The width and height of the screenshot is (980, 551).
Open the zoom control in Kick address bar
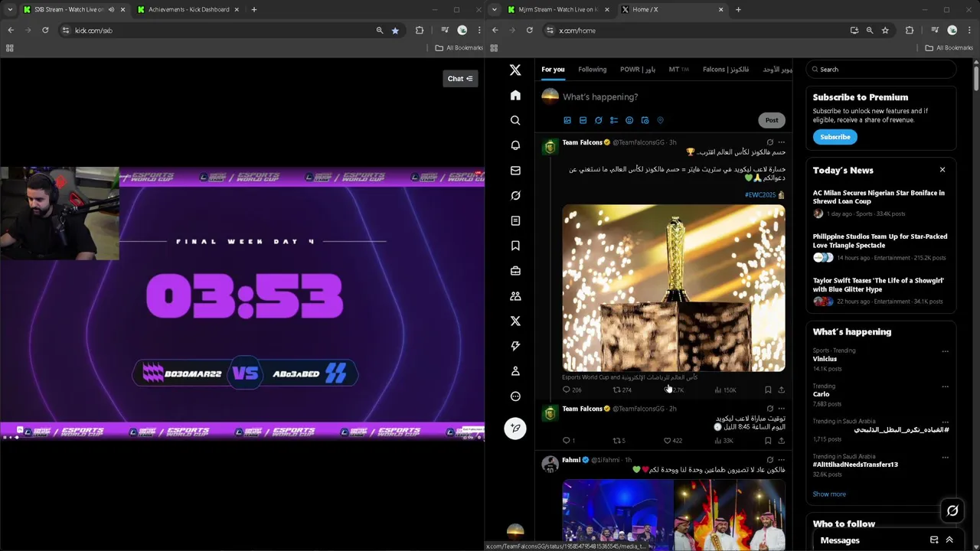(380, 30)
